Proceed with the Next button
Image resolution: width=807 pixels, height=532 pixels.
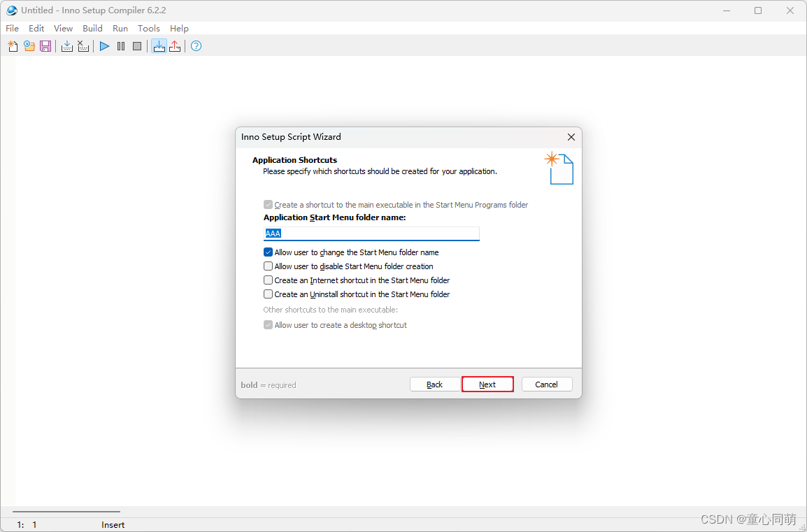[x=487, y=384]
